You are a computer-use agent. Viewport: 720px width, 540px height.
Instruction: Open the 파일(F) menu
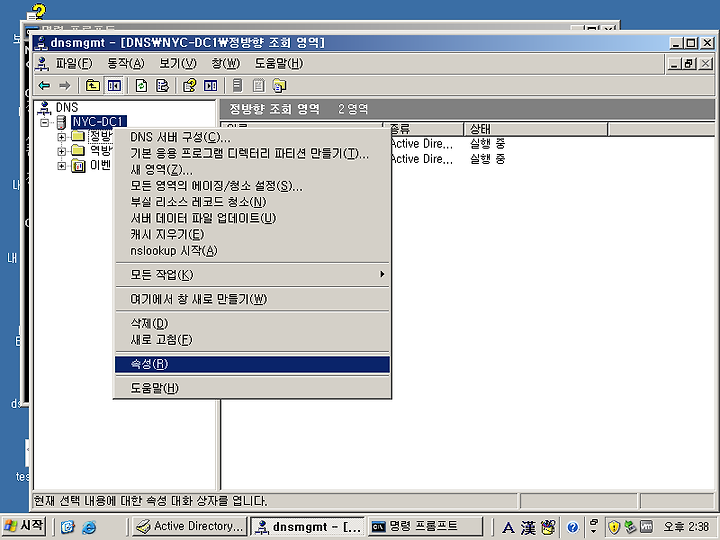[x=74, y=63]
